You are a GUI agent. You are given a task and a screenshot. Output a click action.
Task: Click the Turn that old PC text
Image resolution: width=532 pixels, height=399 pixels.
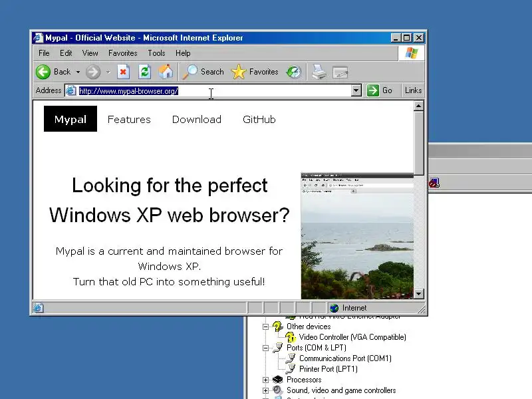point(169,281)
